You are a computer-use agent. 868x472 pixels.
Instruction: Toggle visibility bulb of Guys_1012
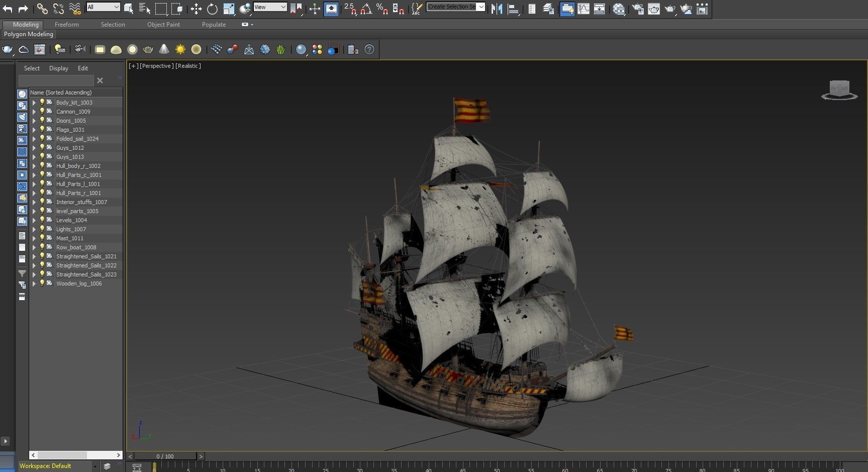[x=42, y=147]
